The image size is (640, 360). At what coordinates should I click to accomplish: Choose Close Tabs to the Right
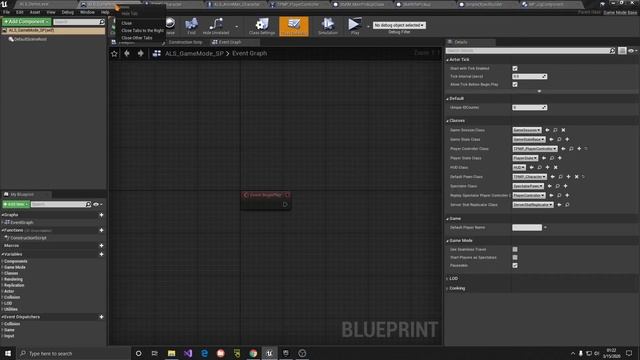(x=142, y=31)
